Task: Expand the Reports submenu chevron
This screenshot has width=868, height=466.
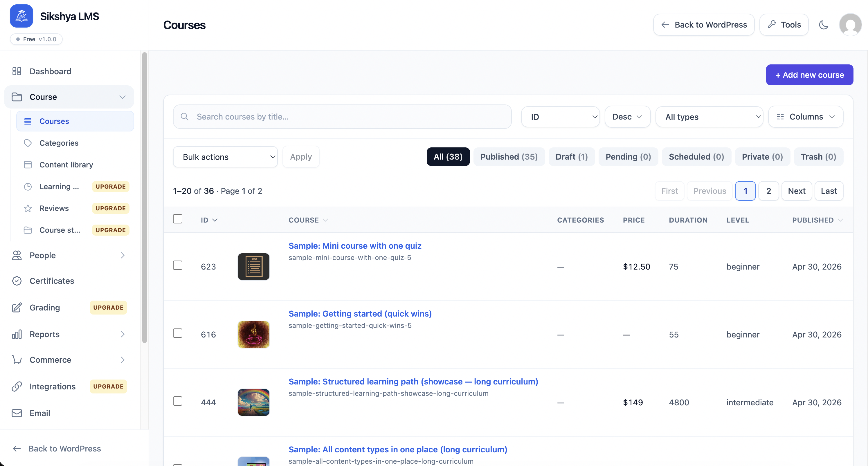Action: coord(122,334)
